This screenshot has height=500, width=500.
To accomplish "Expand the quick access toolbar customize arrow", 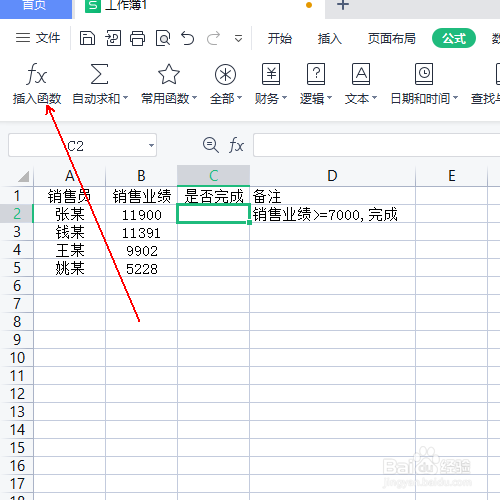I will (x=238, y=39).
